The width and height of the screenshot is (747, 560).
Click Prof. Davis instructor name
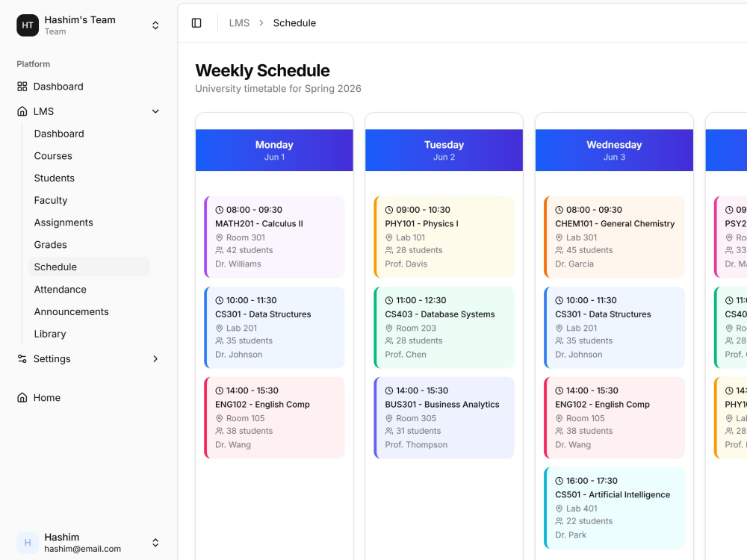click(x=406, y=264)
